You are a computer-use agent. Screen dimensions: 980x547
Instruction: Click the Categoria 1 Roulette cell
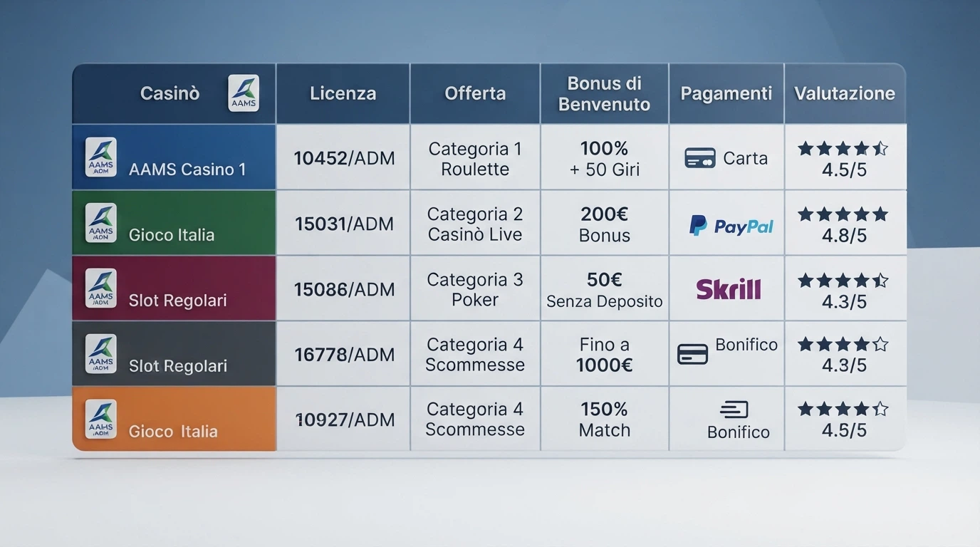475,159
